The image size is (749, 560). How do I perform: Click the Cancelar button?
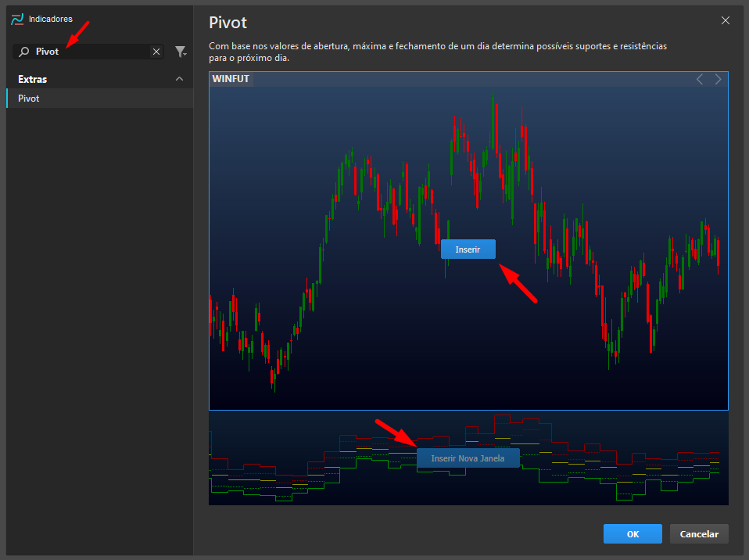pyautogui.click(x=699, y=533)
